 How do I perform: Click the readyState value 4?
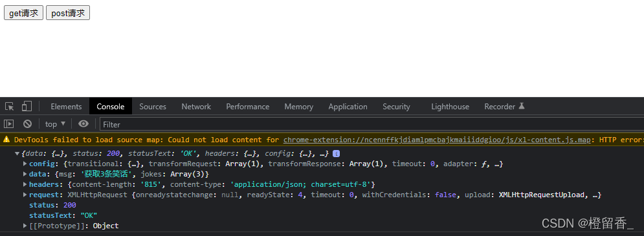pos(301,195)
